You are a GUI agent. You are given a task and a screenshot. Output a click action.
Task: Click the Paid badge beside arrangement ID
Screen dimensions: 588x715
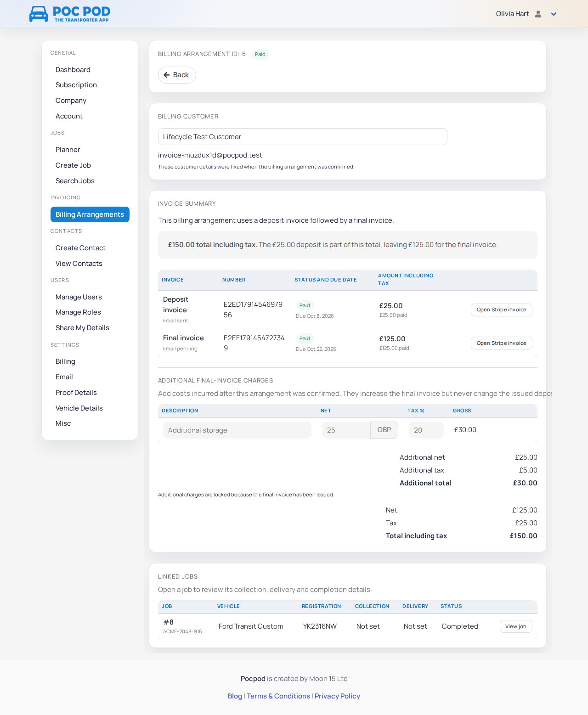[260, 54]
